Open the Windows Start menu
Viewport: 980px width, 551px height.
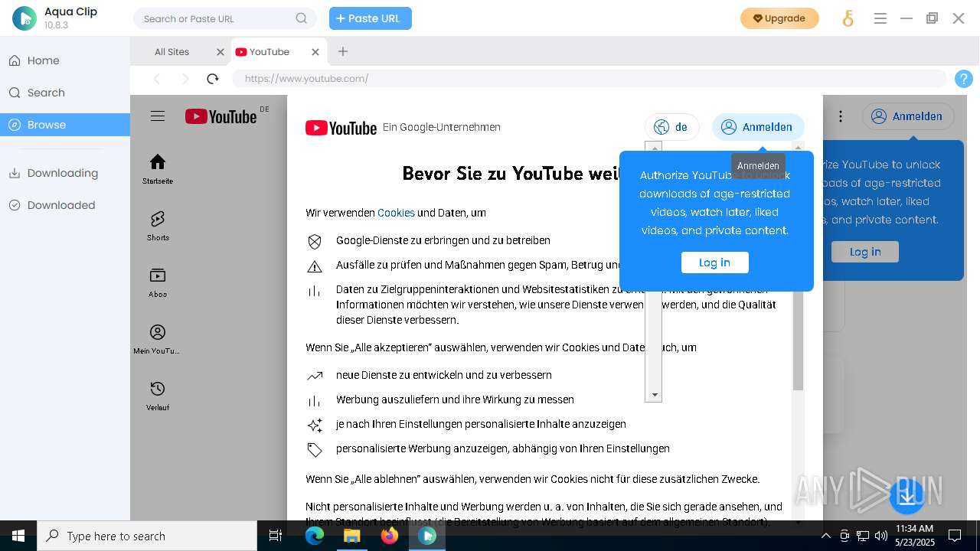coord(18,536)
